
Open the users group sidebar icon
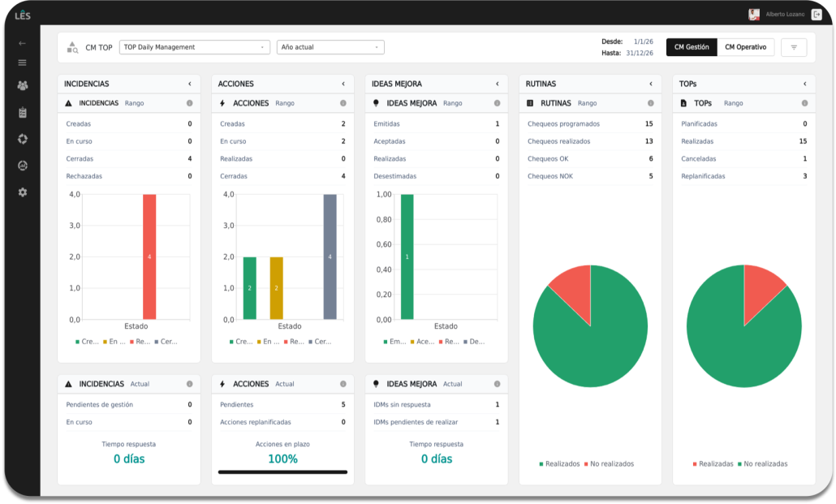click(23, 85)
